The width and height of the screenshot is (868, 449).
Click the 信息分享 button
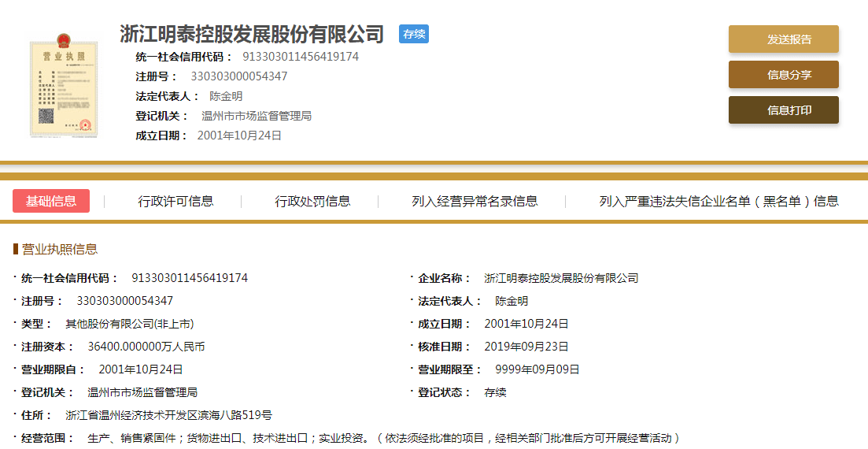783,75
